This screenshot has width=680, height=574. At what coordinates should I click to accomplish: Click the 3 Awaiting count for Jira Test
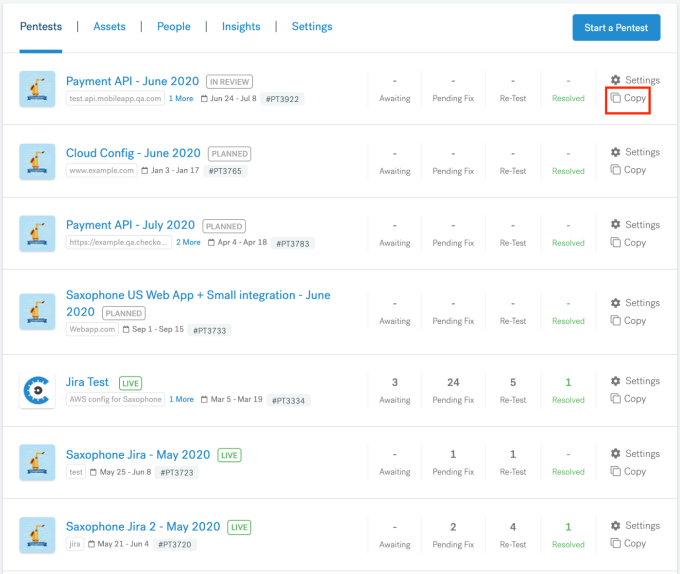395,382
